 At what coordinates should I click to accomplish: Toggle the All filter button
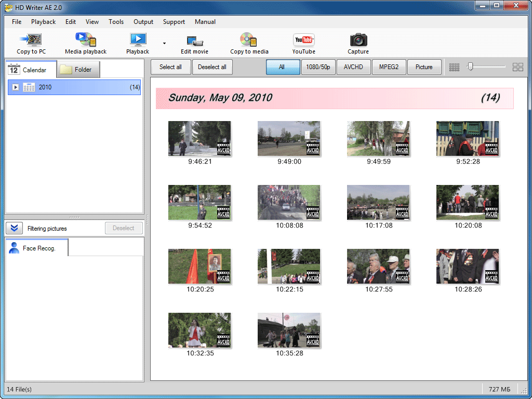(283, 67)
